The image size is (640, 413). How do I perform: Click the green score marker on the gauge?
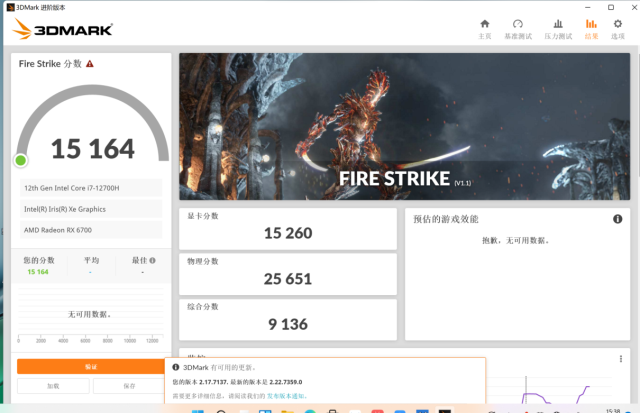click(x=20, y=161)
